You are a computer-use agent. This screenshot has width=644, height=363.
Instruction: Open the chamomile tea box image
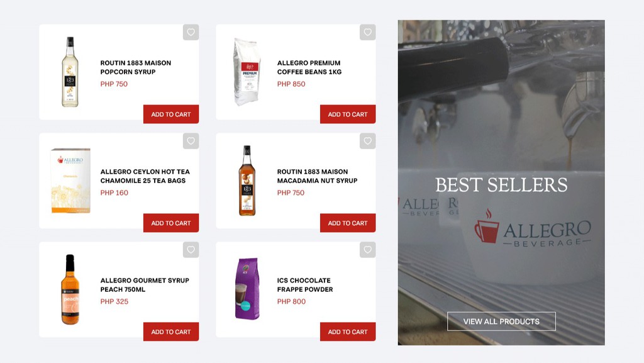(70, 181)
